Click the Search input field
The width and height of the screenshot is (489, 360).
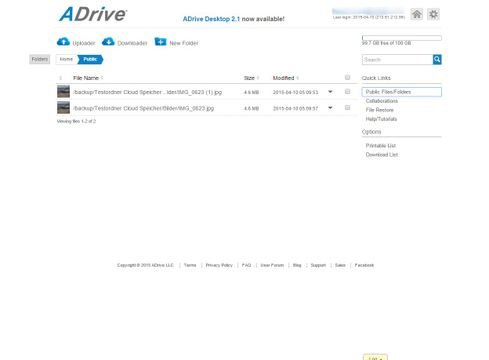click(397, 60)
